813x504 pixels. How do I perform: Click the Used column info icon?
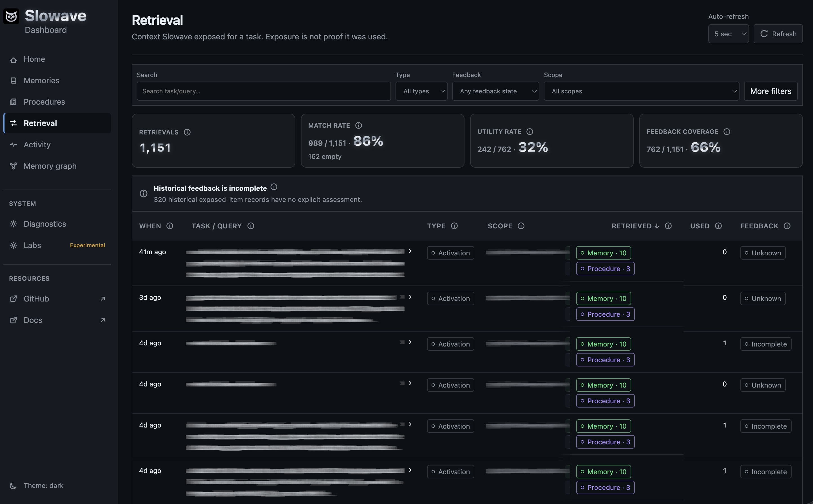719,226
